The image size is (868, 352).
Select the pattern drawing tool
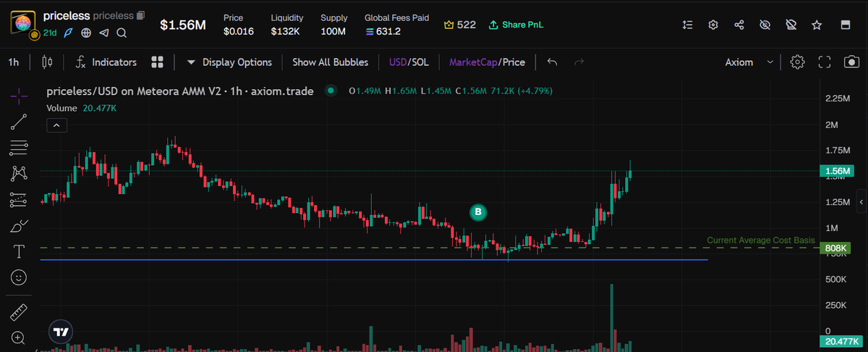tap(20, 174)
